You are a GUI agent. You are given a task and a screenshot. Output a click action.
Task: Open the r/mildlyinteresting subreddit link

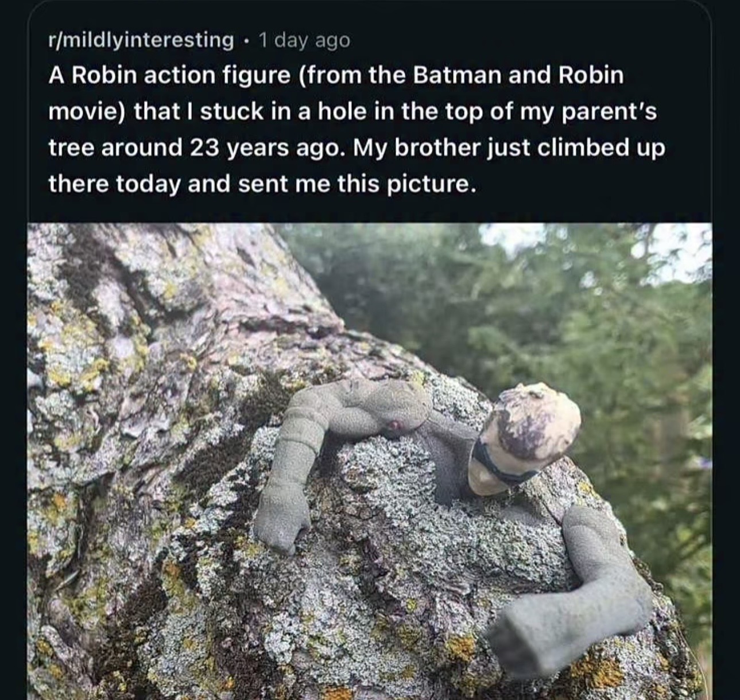tap(141, 40)
